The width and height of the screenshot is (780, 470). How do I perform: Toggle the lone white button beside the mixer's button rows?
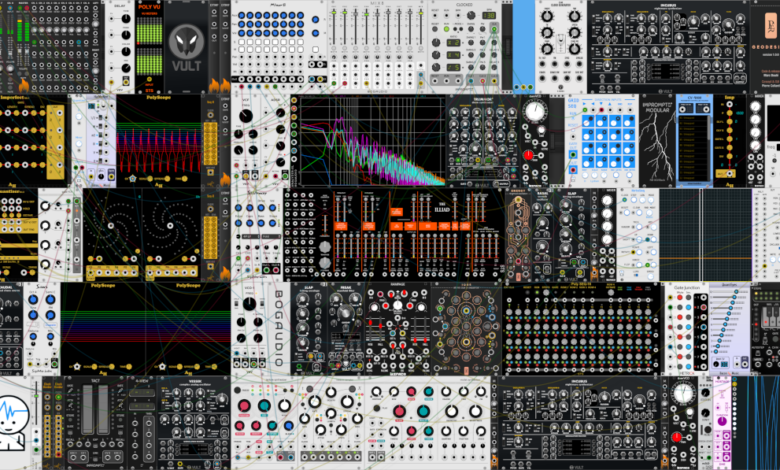click(315, 49)
